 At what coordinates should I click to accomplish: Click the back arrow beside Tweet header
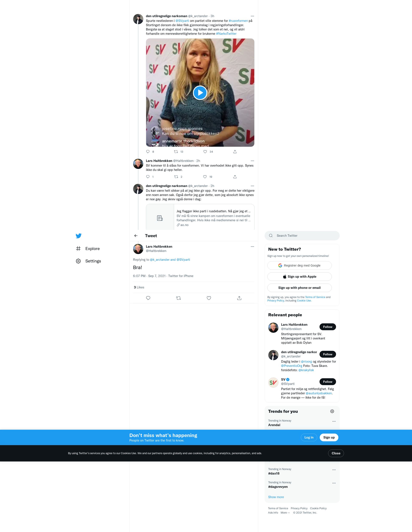(136, 236)
